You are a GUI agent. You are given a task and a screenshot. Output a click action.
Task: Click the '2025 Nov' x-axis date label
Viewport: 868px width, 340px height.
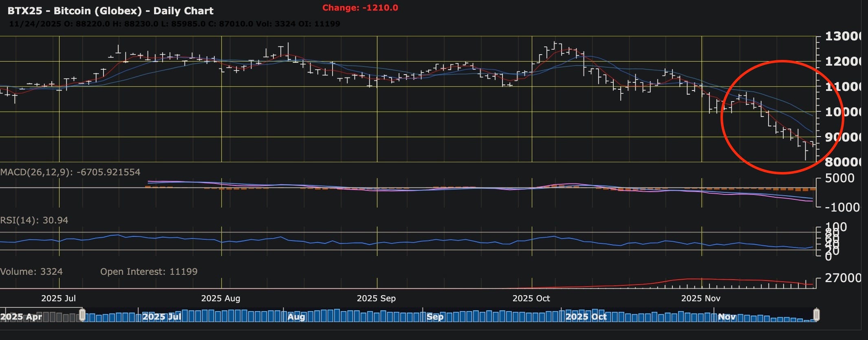(x=701, y=298)
